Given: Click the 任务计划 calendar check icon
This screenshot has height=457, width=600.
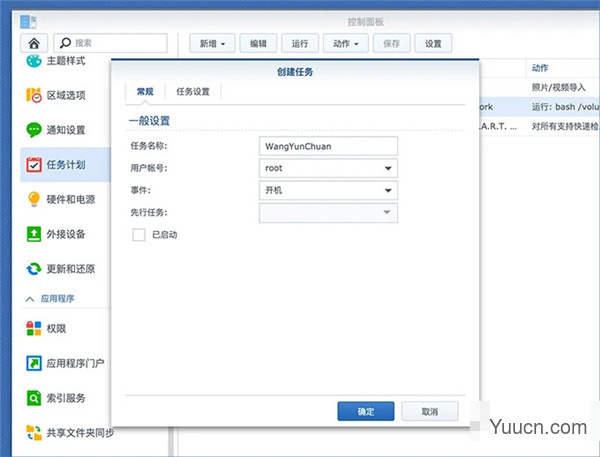Looking at the screenshot, I should 34,165.
